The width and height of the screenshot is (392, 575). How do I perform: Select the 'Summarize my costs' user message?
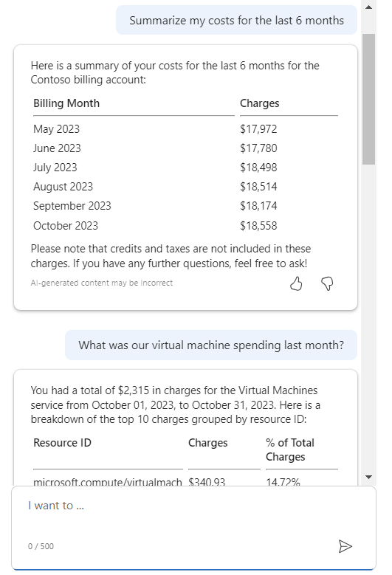click(x=236, y=20)
